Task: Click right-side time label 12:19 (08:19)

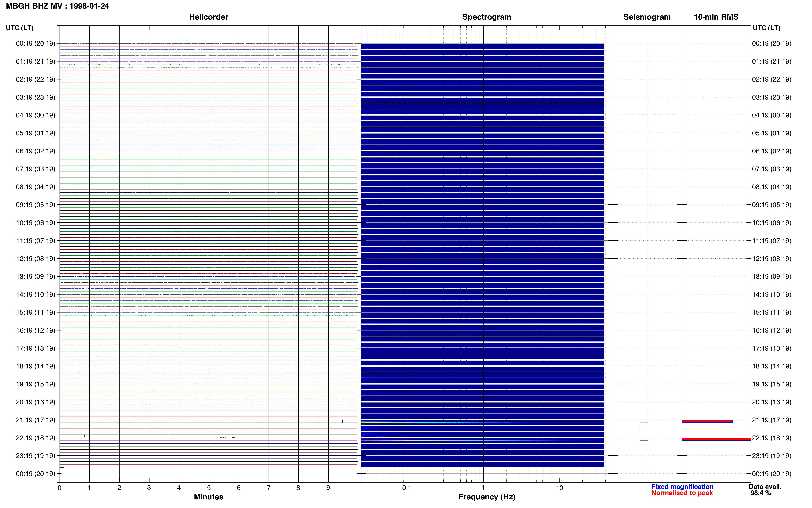Action: 772,259
